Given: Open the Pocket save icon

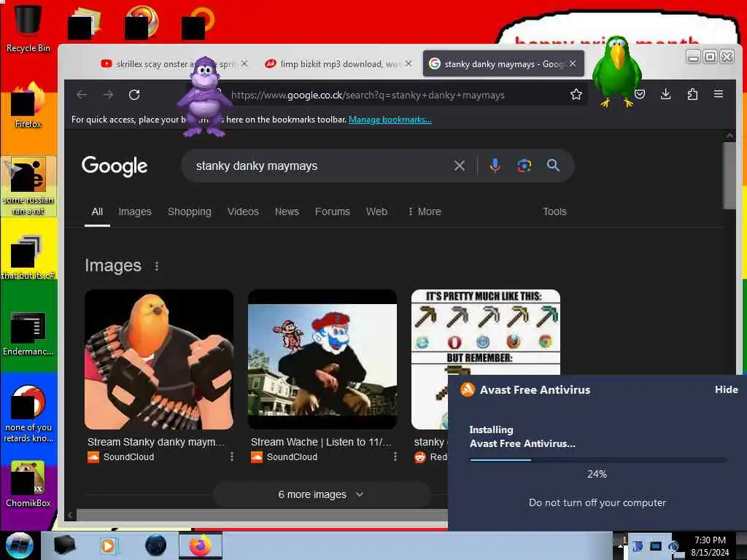Looking at the screenshot, I should click(x=640, y=94).
